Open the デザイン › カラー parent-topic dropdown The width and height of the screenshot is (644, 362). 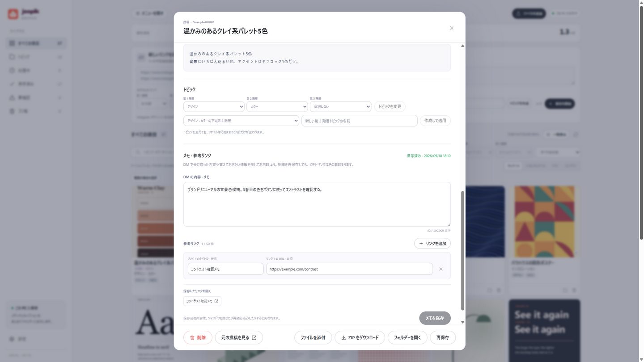click(241, 121)
